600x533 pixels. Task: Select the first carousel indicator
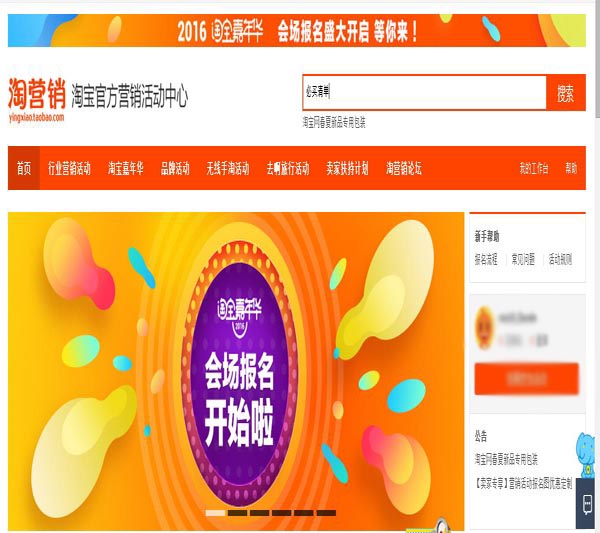pos(215,513)
